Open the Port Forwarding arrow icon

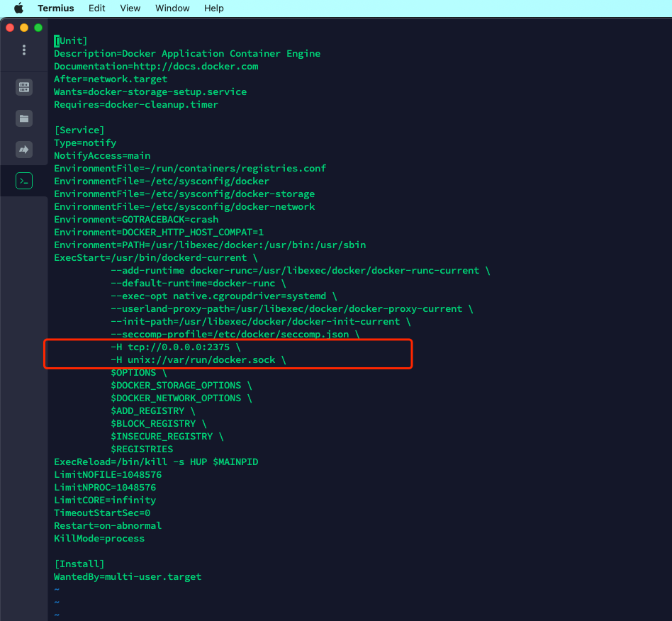(24, 150)
